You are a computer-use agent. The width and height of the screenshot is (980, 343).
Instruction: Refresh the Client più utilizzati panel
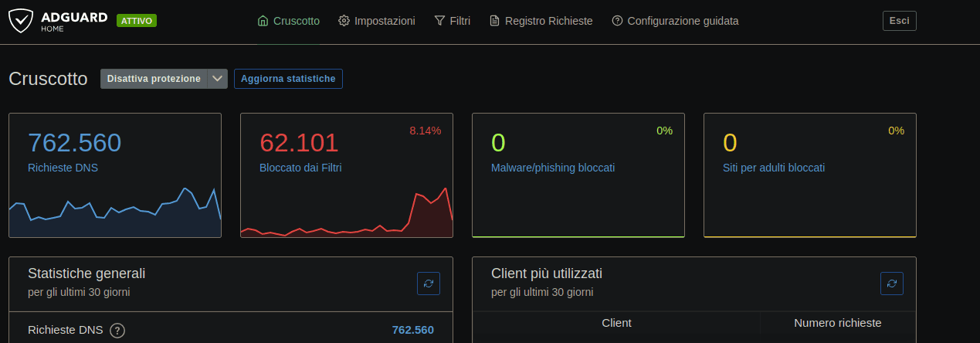click(x=891, y=284)
